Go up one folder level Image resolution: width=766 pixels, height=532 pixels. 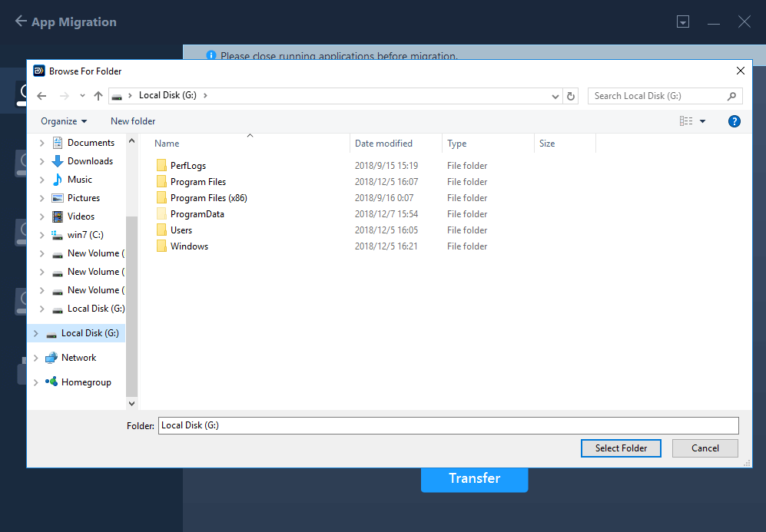[x=98, y=96]
